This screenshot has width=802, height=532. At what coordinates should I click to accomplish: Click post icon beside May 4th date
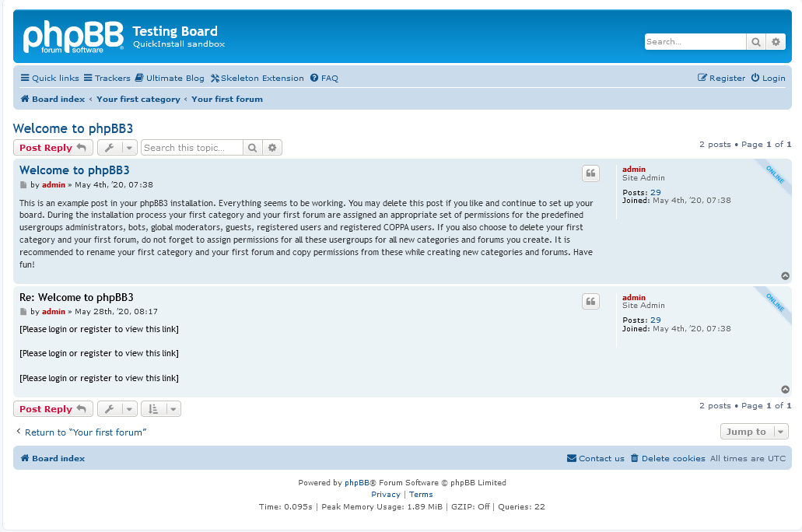[x=23, y=184]
